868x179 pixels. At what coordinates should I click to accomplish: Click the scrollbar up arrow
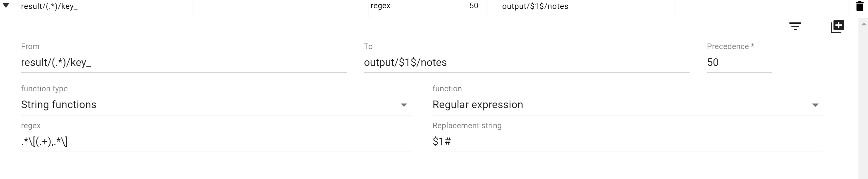(864, 24)
